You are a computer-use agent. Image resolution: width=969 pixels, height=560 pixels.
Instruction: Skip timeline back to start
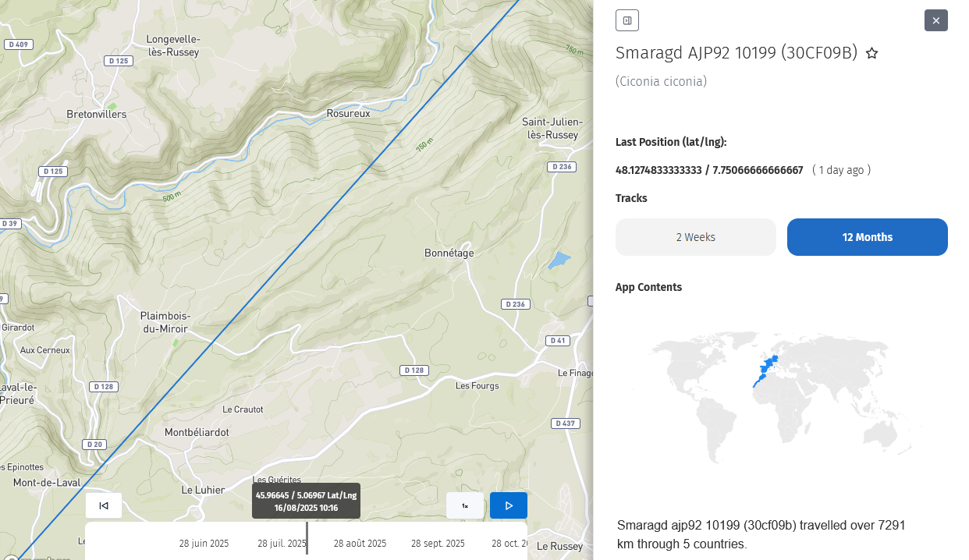(104, 505)
